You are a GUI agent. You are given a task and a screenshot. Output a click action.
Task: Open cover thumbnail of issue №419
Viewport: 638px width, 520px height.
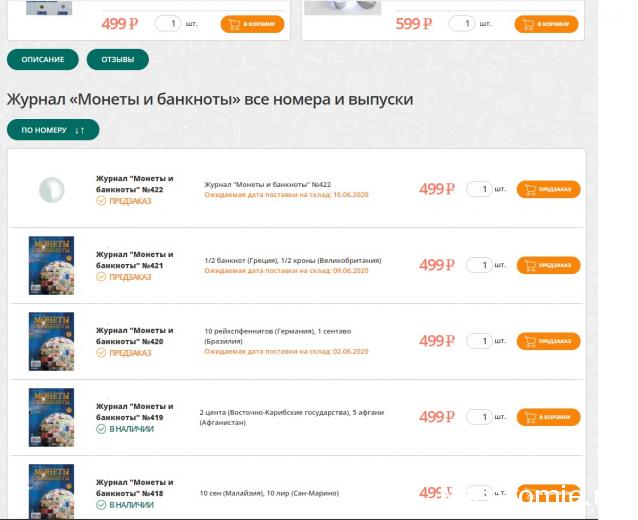tap(51, 417)
